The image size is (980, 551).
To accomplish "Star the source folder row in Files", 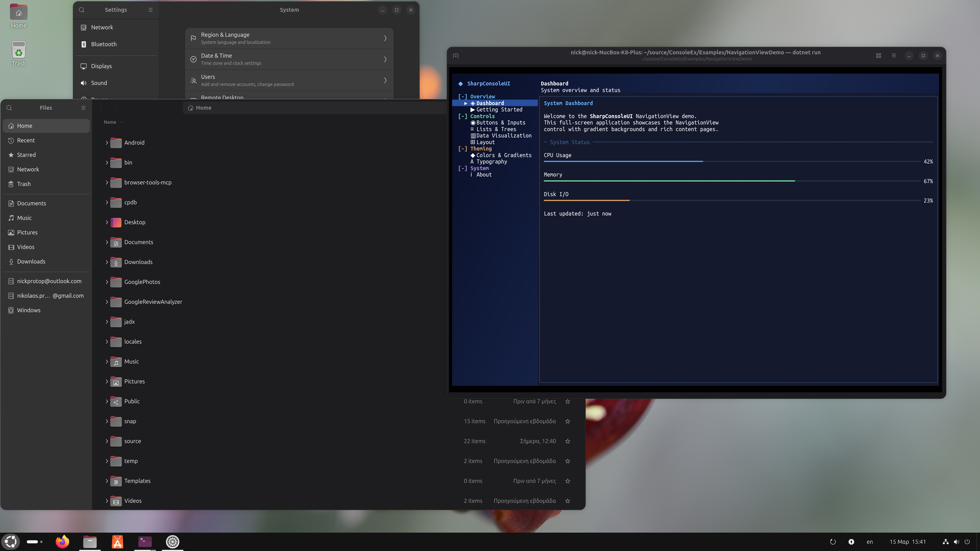I will pos(568,441).
